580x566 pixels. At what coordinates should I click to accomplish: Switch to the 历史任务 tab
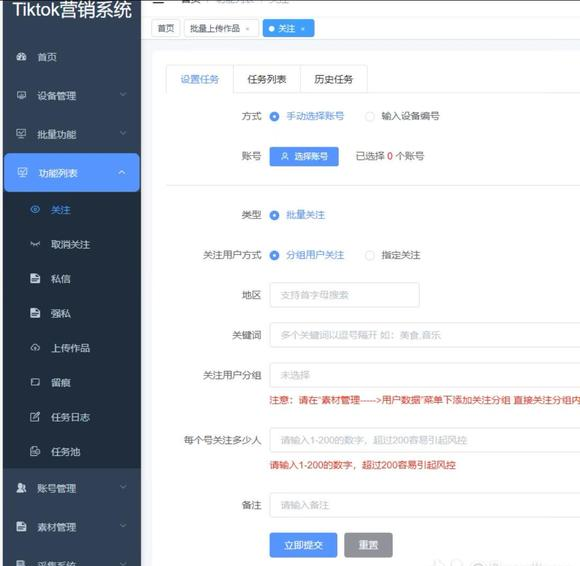tap(334, 79)
